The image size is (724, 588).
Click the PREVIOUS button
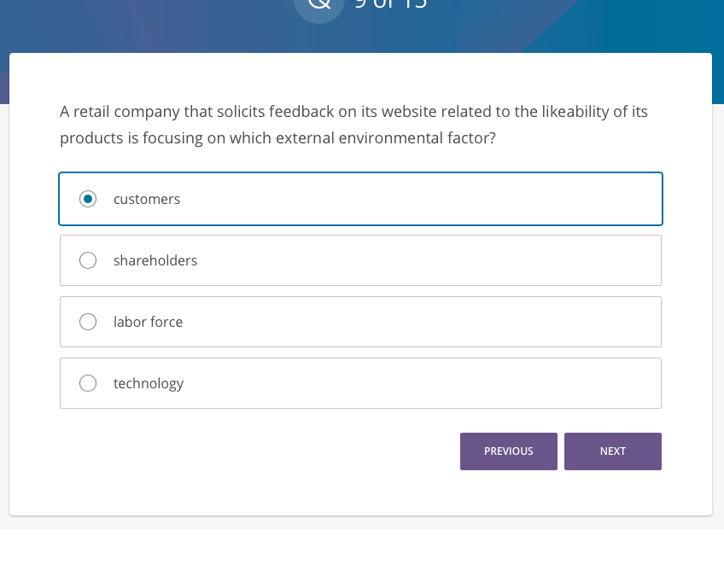point(509,451)
